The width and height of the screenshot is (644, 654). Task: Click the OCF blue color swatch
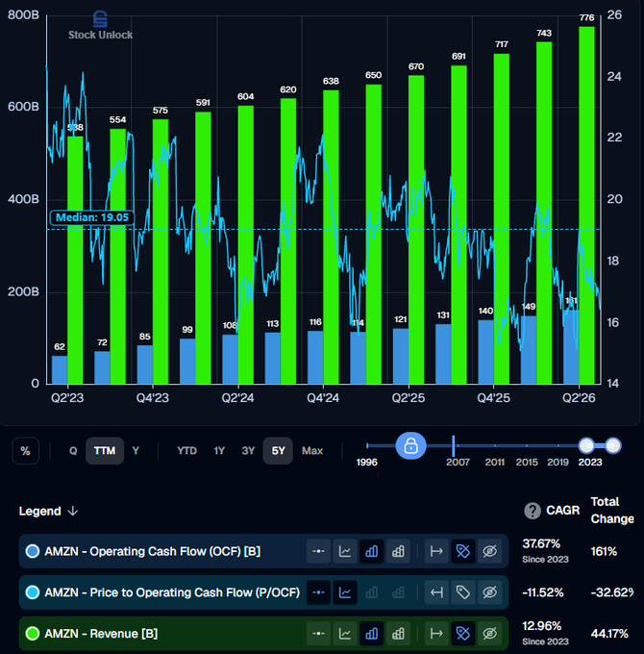(33, 551)
